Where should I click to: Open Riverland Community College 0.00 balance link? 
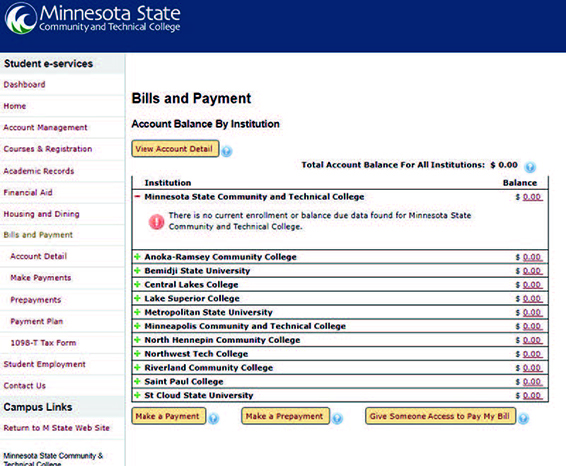point(532,368)
